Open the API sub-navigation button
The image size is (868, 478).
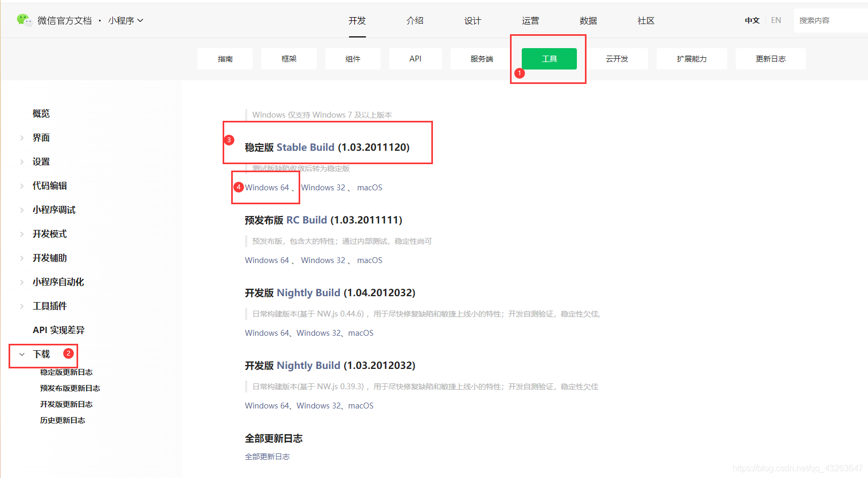(x=415, y=59)
